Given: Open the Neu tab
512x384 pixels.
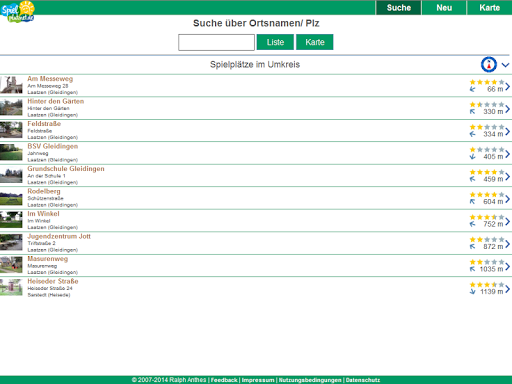Looking at the screenshot, I should pos(444,8).
